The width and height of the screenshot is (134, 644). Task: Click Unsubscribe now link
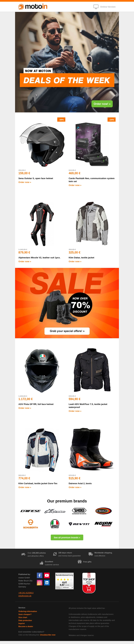pos(48,635)
